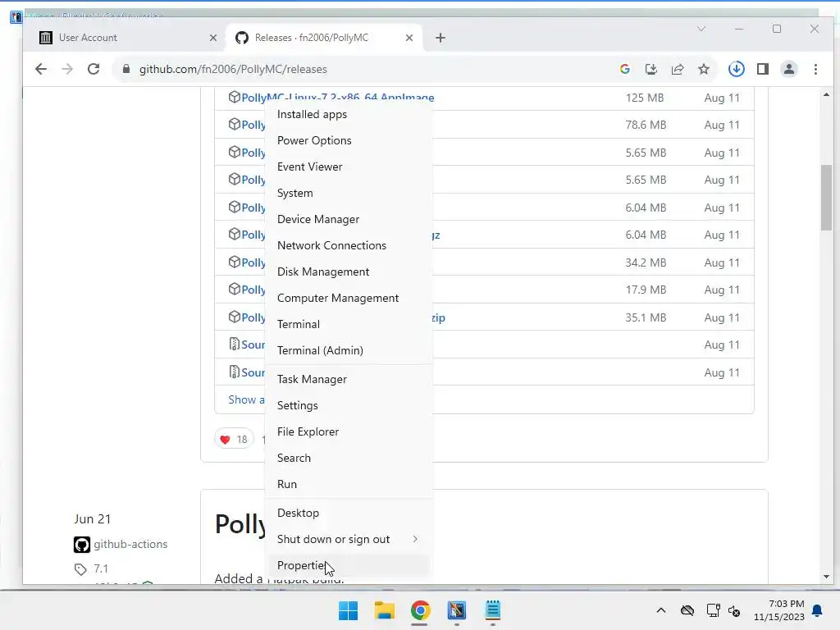Screen dimensions: 840x630
Task: Open notification bell in tray
Action: (x=818, y=610)
